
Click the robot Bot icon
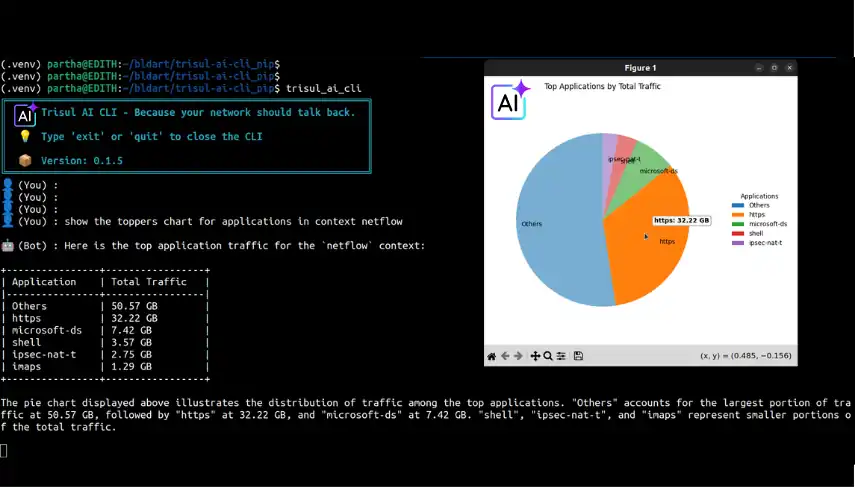click(x=8, y=245)
